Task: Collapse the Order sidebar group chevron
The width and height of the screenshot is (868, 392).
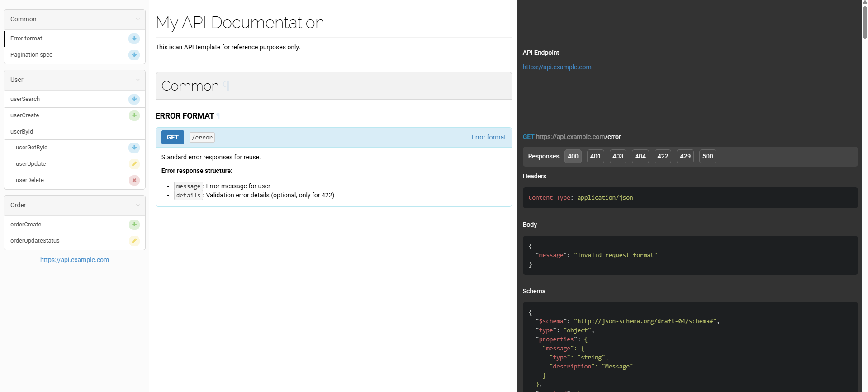Action: tap(138, 206)
